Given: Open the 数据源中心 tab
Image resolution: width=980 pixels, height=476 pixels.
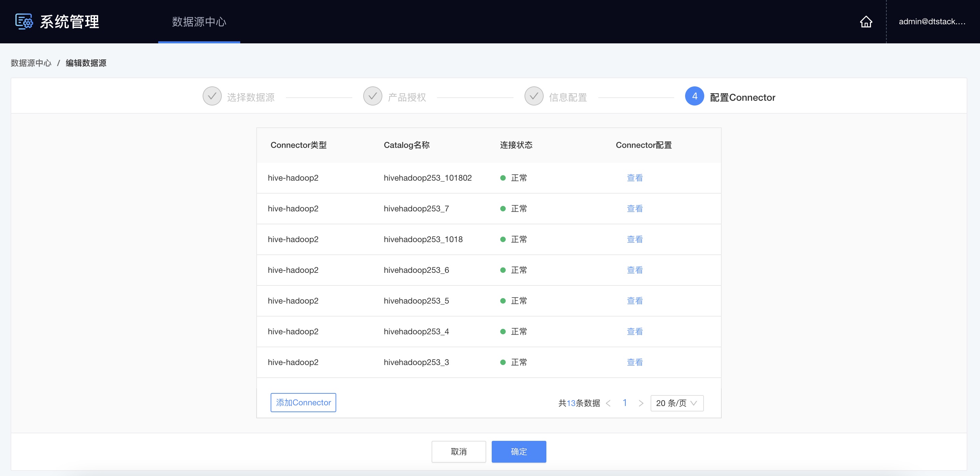Looking at the screenshot, I should 199,22.
